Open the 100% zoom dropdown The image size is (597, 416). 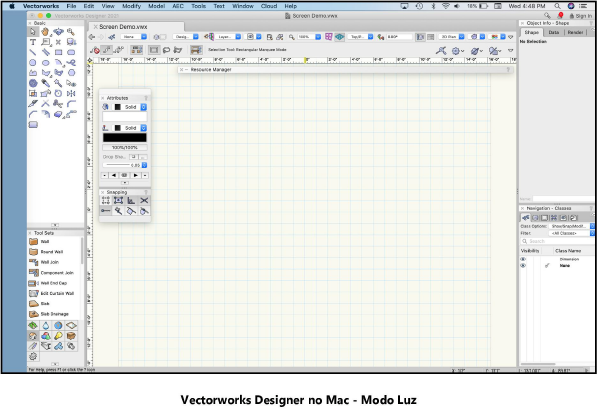point(309,37)
